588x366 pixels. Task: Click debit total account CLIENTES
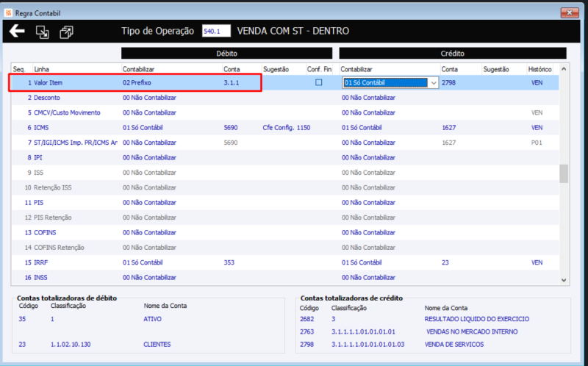tap(157, 345)
